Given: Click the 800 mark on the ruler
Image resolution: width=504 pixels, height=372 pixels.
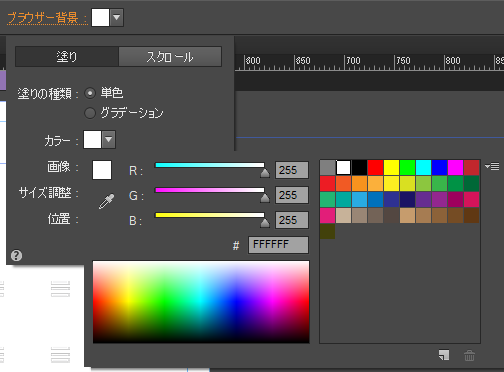Looking at the screenshot, I should coord(453,61).
